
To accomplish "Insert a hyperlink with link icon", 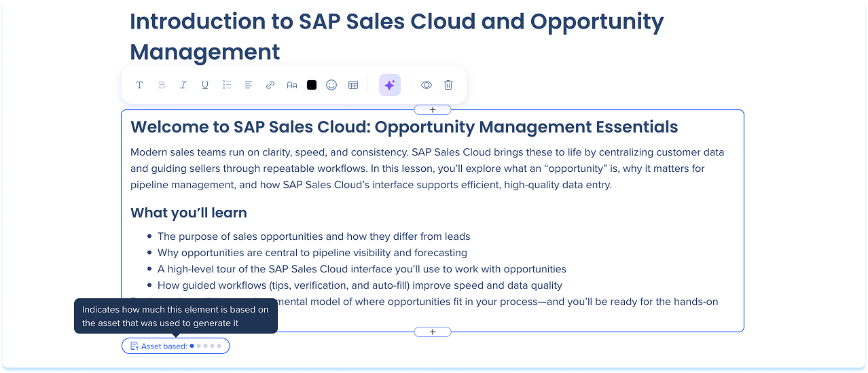I will tap(270, 85).
